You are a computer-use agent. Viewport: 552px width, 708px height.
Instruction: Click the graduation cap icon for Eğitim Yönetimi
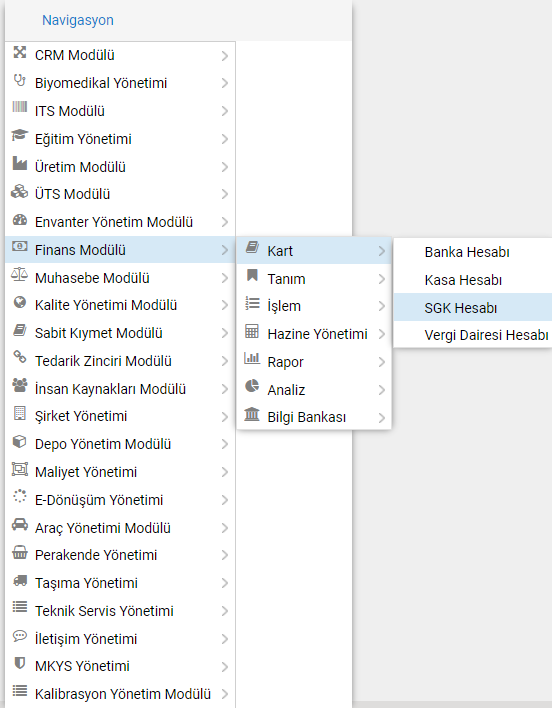click(19, 135)
